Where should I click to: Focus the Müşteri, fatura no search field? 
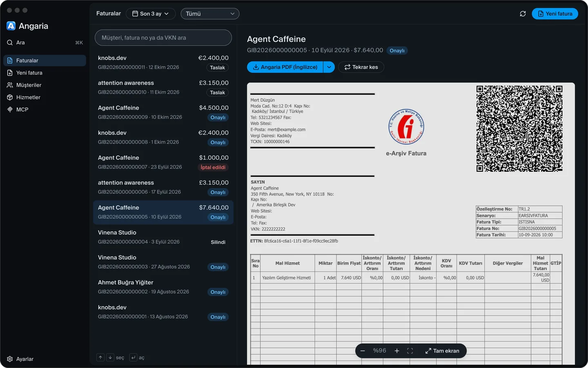(163, 38)
